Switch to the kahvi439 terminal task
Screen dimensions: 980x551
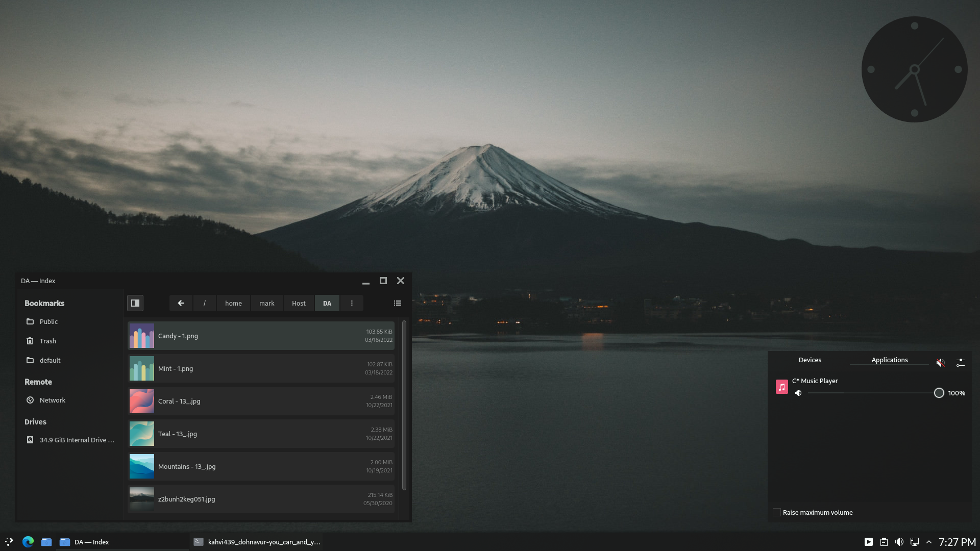pos(257,542)
